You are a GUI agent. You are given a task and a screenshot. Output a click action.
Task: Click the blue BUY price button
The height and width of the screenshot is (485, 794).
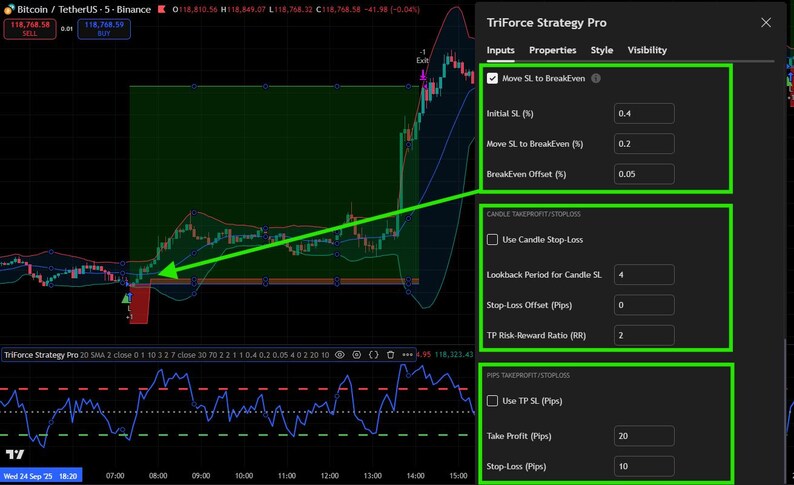[104, 29]
